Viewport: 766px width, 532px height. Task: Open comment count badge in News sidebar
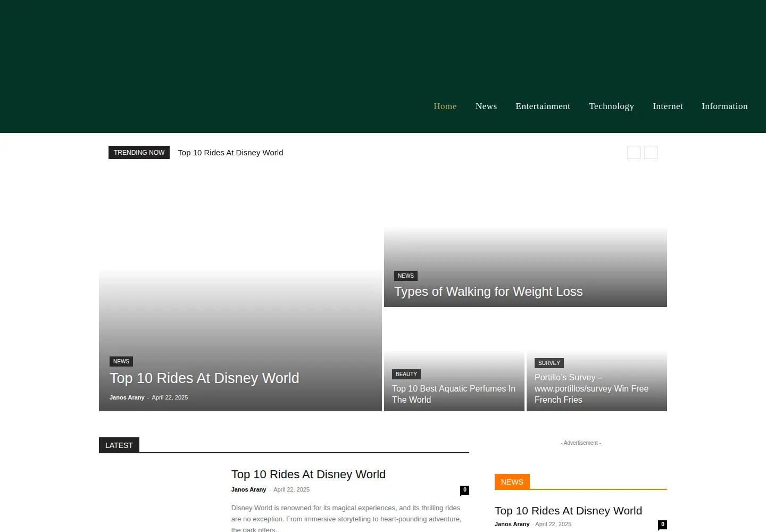(662, 525)
